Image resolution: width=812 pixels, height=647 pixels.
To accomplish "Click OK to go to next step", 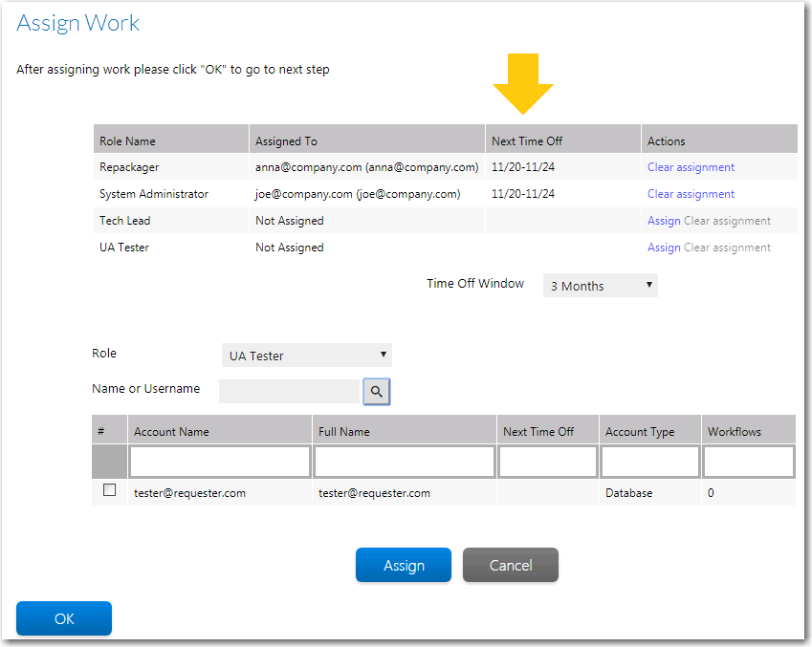I will pyautogui.click(x=63, y=618).
